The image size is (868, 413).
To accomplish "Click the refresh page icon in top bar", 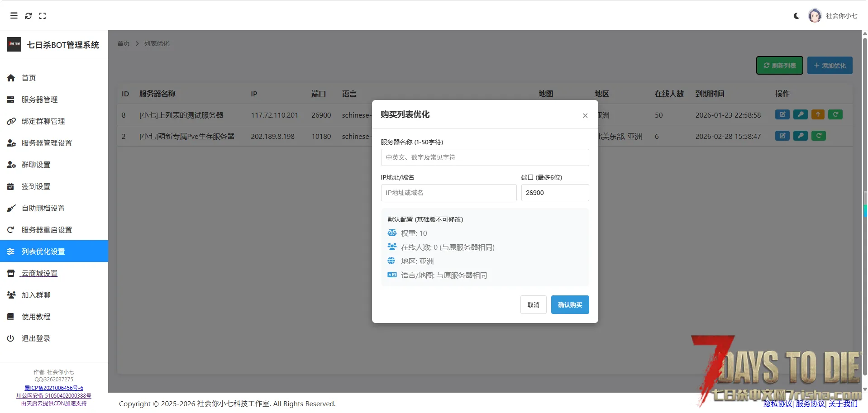I will pos(29,16).
